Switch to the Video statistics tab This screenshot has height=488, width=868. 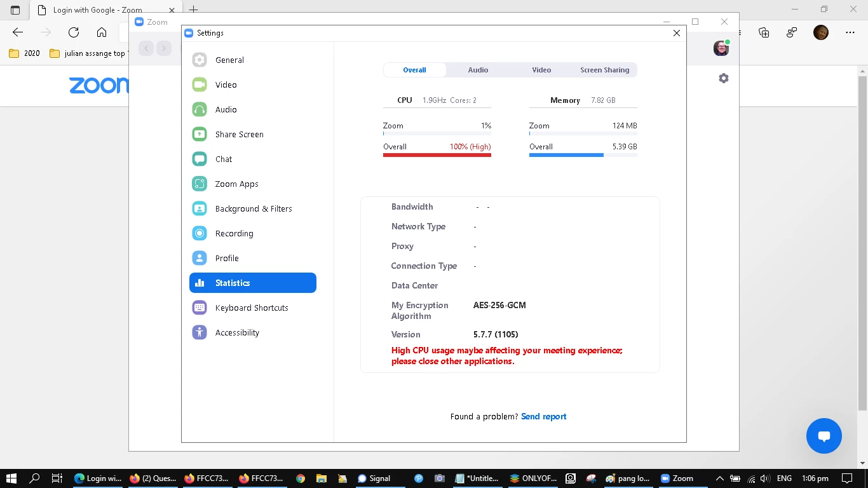coord(541,70)
